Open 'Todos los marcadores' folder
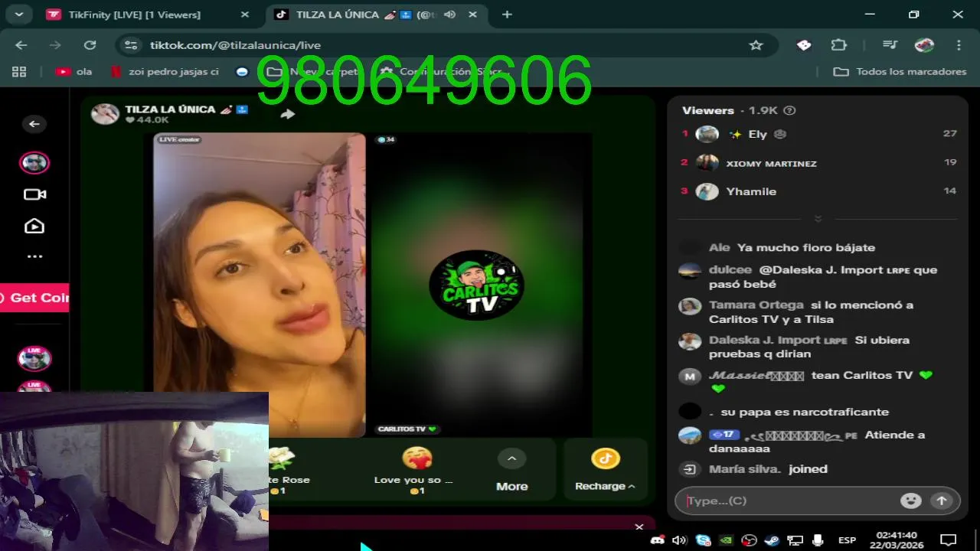980x551 pixels. click(900, 71)
